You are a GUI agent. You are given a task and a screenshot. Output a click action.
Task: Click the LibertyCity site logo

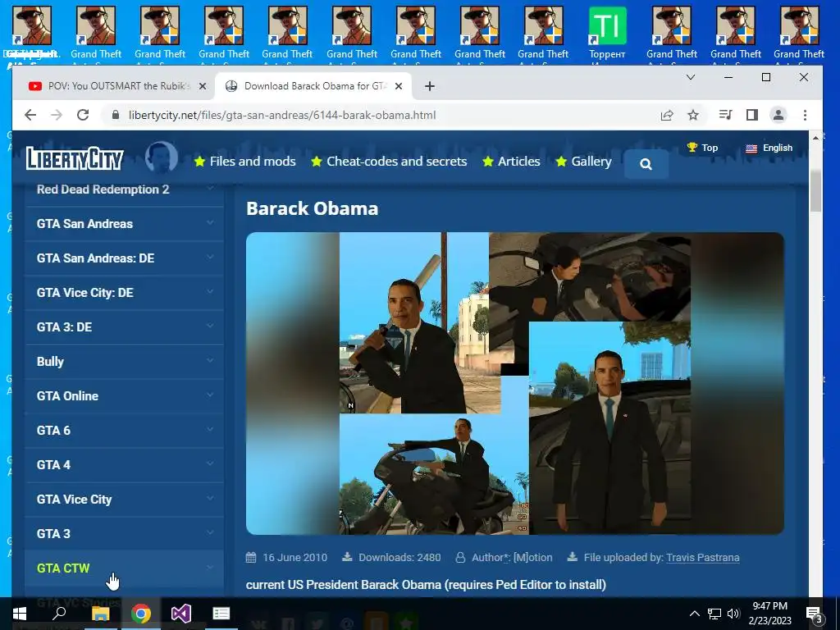coord(75,158)
